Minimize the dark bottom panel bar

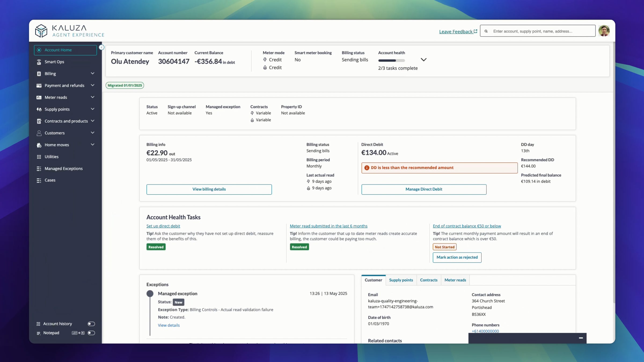tap(581, 338)
